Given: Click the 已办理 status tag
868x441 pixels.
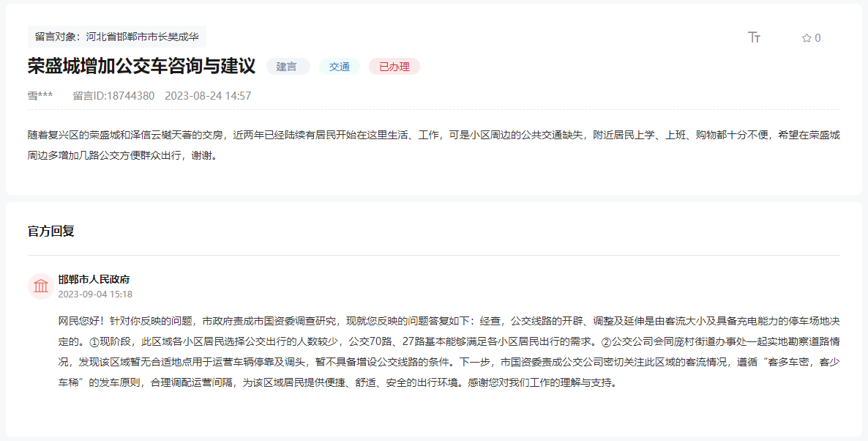Looking at the screenshot, I should 394,67.
